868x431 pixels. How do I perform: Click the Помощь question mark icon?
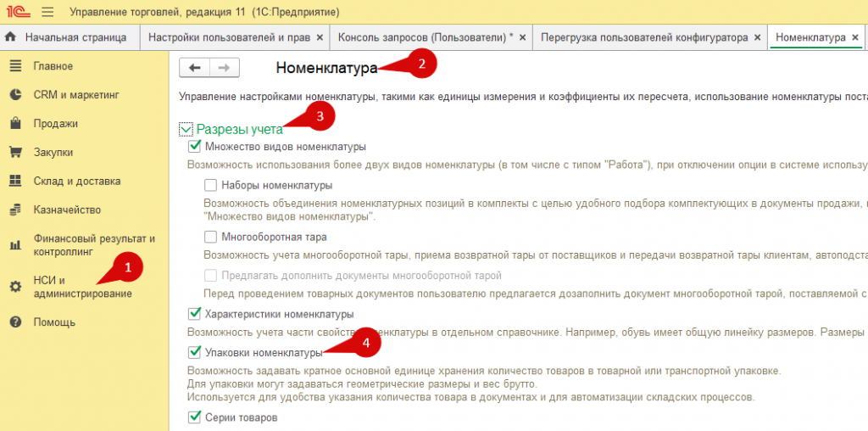click(15, 322)
